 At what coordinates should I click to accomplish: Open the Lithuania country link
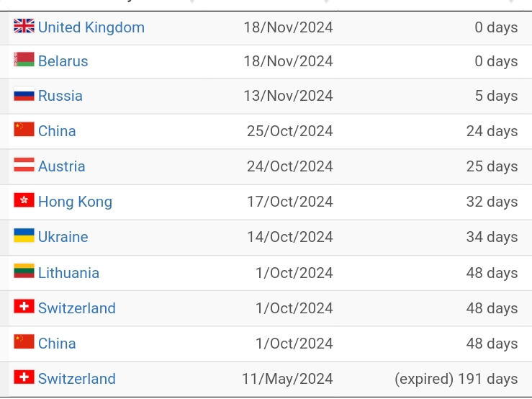click(68, 273)
